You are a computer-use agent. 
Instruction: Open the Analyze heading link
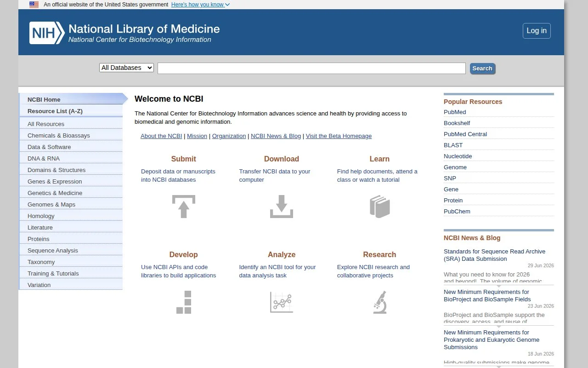[282, 254]
